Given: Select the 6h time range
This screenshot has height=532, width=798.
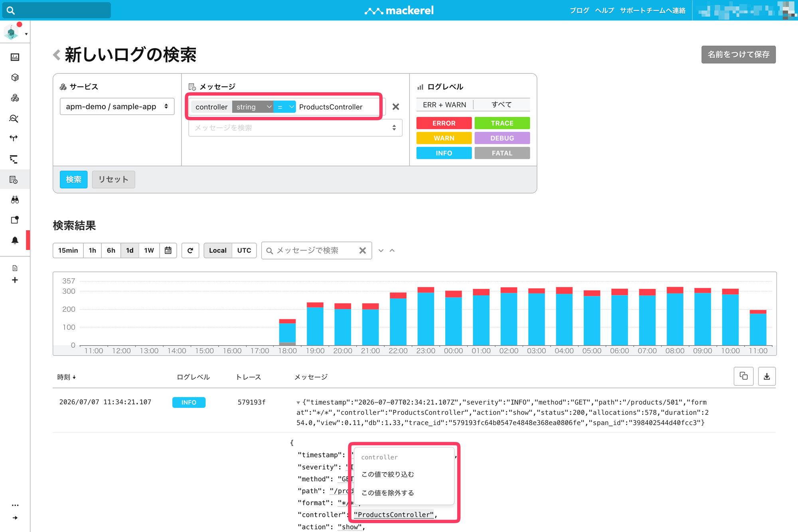Looking at the screenshot, I should pos(111,250).
